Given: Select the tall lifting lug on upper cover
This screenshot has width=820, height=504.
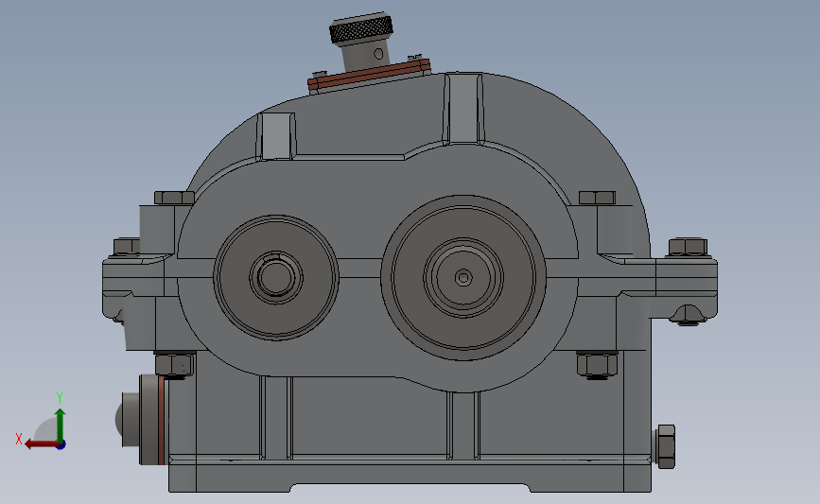Looking at the screenshot, I should [x=463, y=109].
